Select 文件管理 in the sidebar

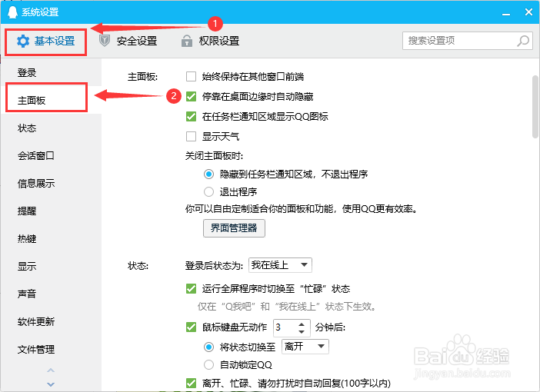[x=52, y=349]
